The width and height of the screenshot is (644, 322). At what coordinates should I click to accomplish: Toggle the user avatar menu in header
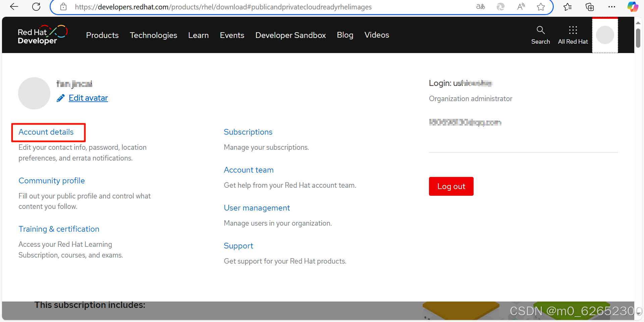(605, 35)
